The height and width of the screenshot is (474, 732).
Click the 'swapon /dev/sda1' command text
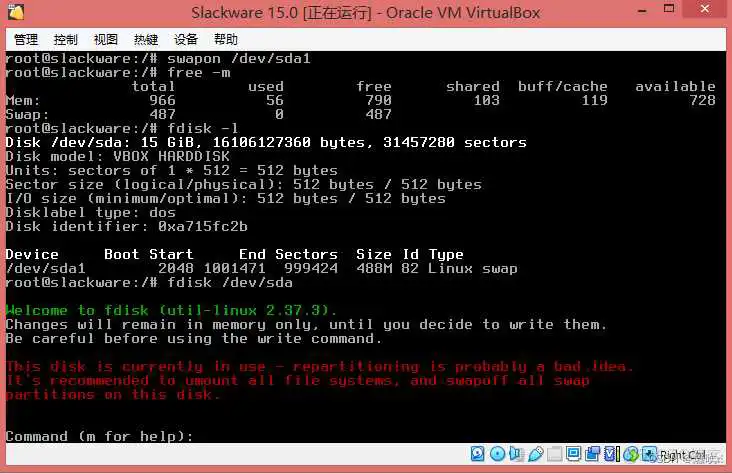[x=239, y=58]
